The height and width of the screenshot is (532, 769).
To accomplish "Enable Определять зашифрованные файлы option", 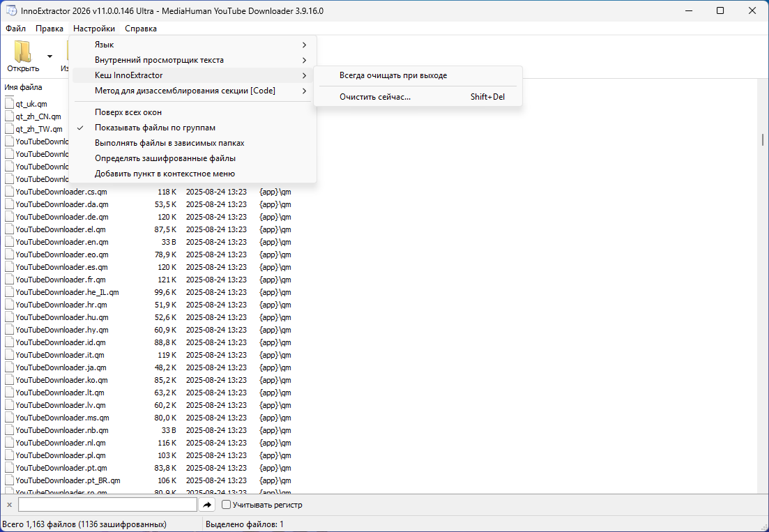I will pos(192,158).
